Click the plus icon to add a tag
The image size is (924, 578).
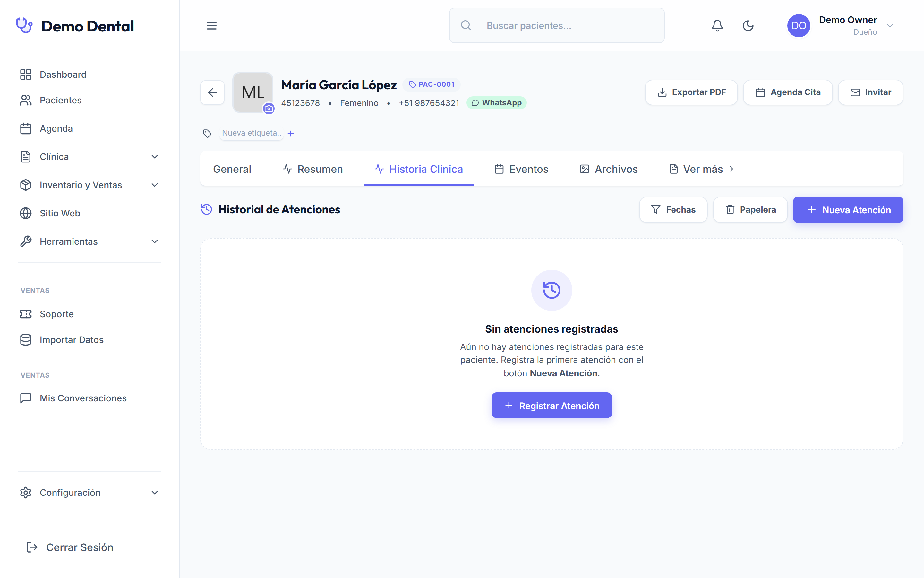click(x=291, y=133)
